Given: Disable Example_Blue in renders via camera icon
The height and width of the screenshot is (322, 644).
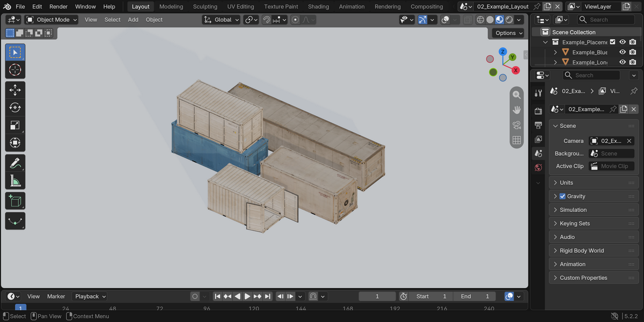Looking at the screenshot, I should coord(633,52).
